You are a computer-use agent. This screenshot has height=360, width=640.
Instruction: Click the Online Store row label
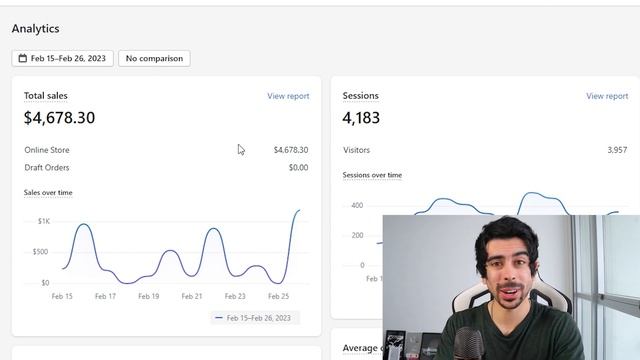click(47, 150)
